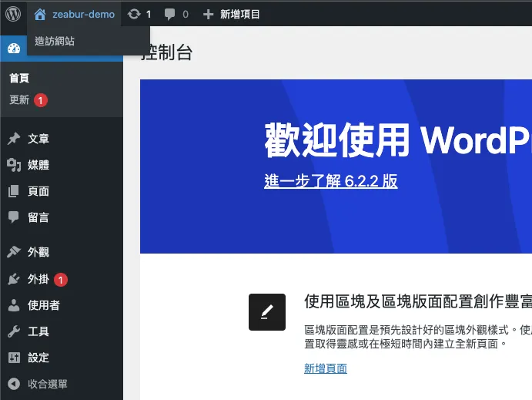Click the pages icon for 頁面
Viewport: 532px width, 400px height.
pyautogui.click(x=14, y=191)
